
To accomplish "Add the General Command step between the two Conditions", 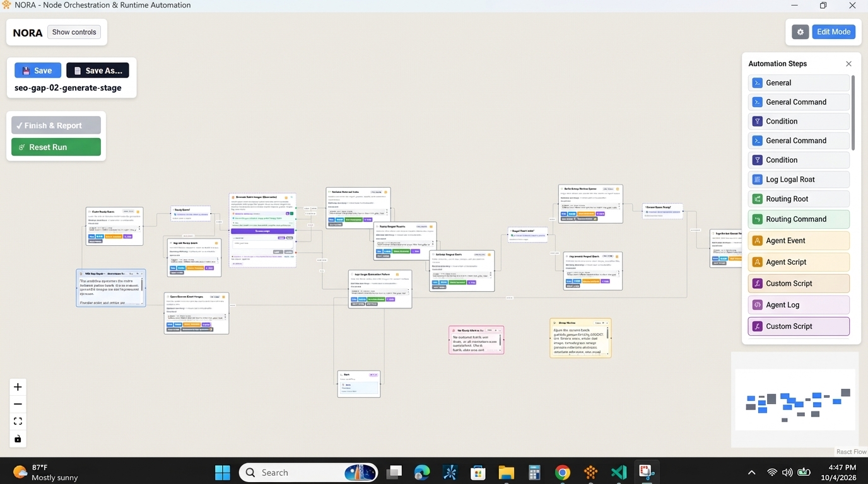I will (799, 141).
